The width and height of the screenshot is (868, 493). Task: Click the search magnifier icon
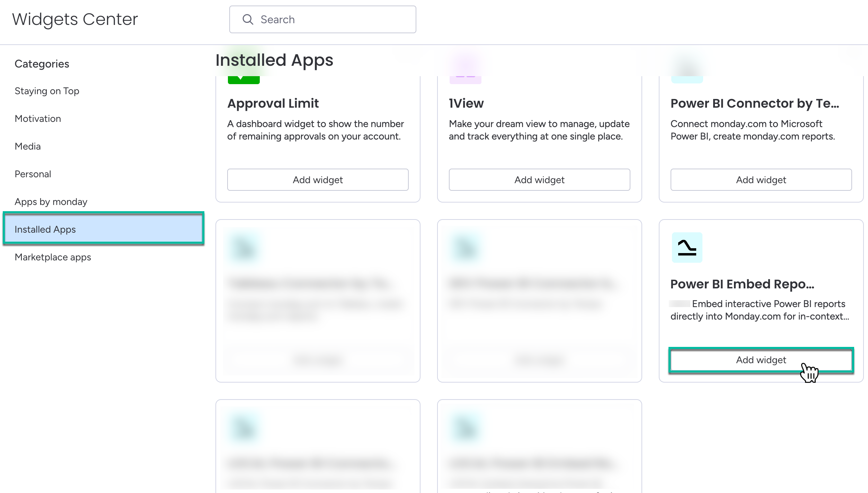coord(248,19)
